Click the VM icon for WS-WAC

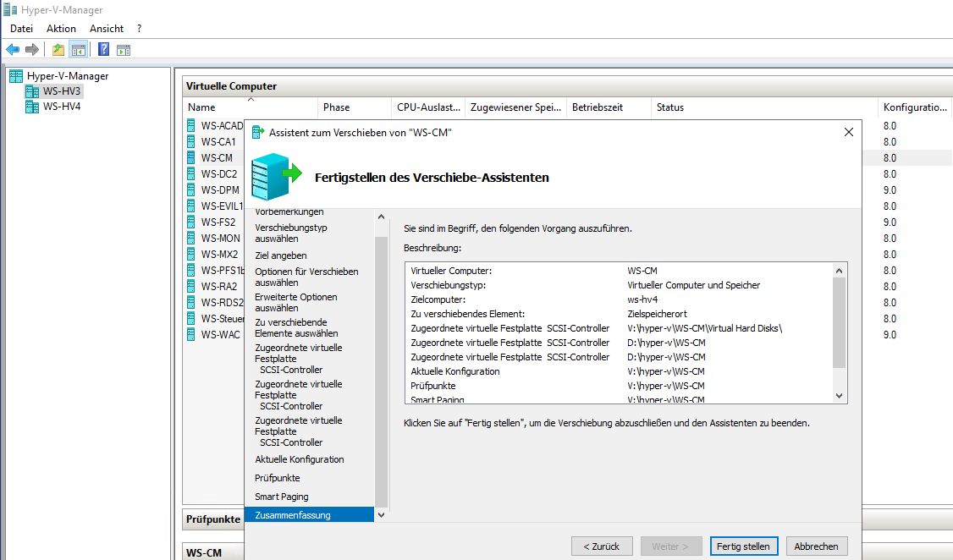[x=190, y=335]
